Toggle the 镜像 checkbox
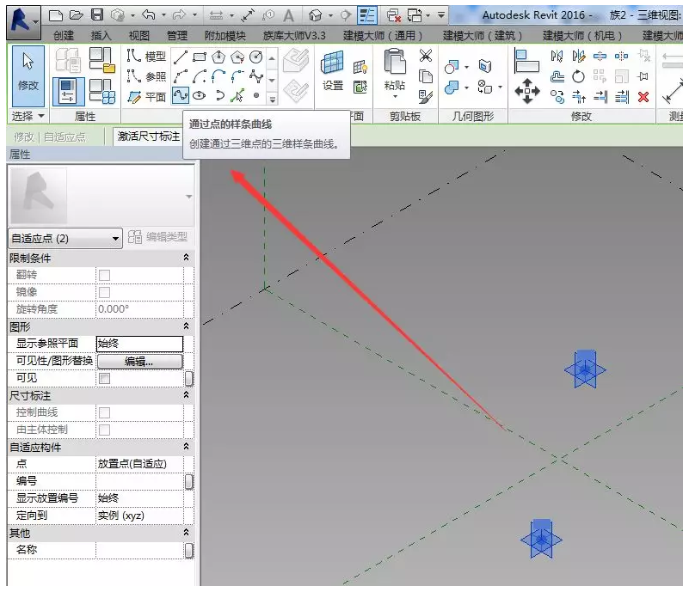This screenshot has height=595, width=689. pyautogui.click(x=104, y=292)
